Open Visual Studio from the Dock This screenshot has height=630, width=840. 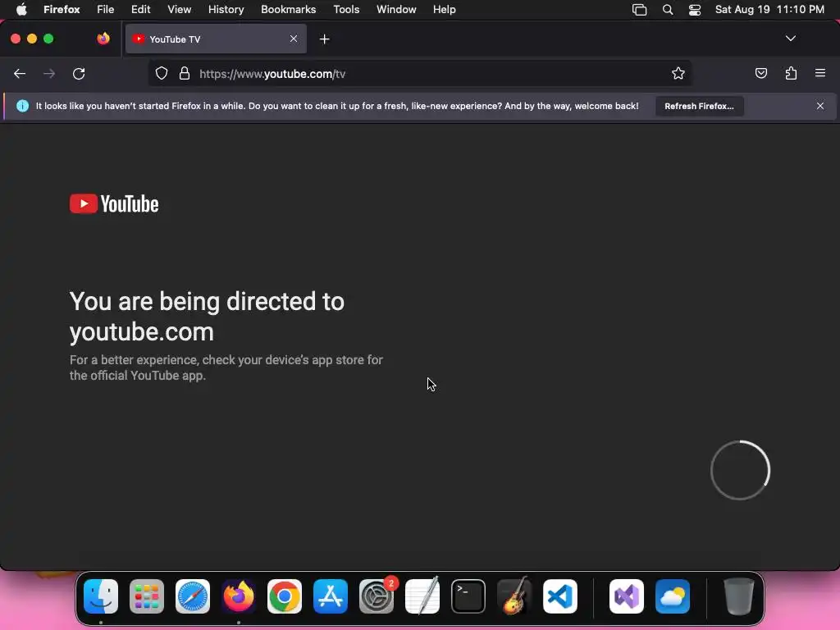click(626, 596)
